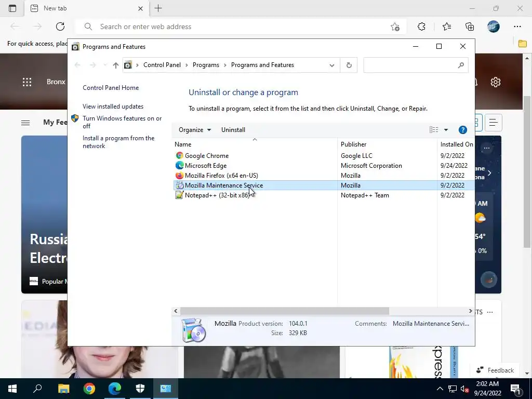Click the Microsoft Corporation publisher cell
Screen dimensions: 532x399
click(x=371, y=166)
